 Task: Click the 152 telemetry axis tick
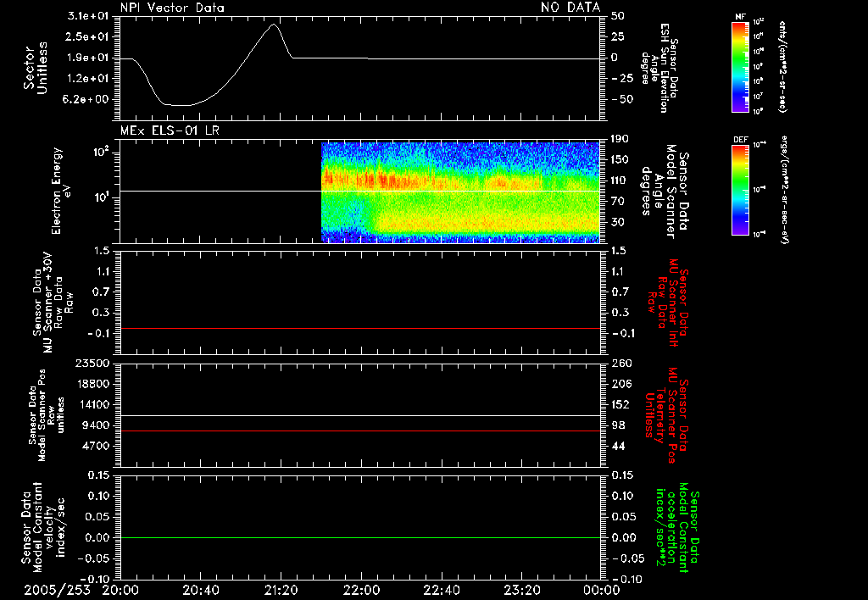coord(620,404)
